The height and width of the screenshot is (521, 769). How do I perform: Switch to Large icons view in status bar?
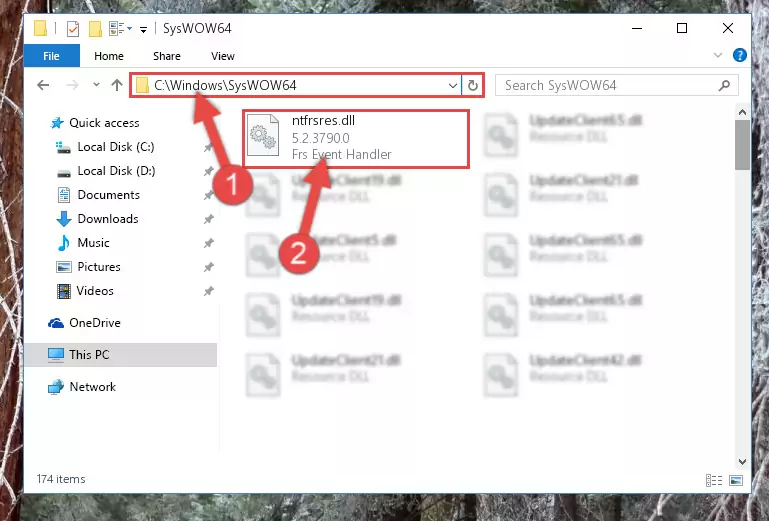tap(736, 480)
